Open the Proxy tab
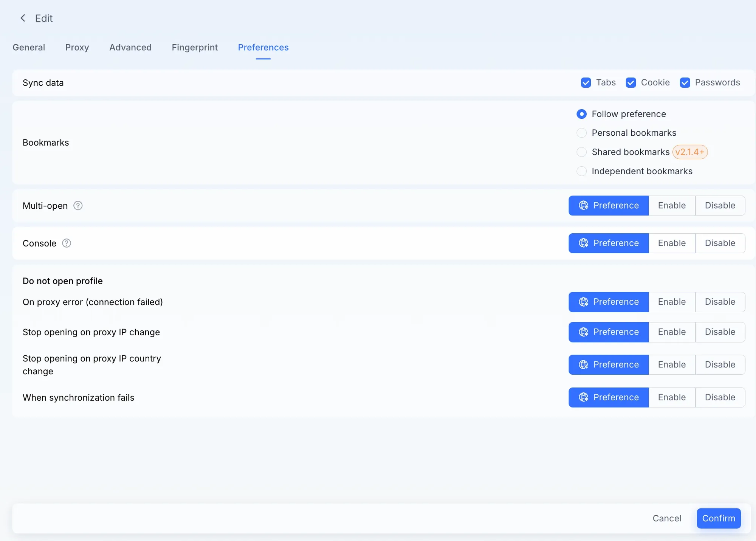Viewport: 756px width, 541px height. click(77, 47)
